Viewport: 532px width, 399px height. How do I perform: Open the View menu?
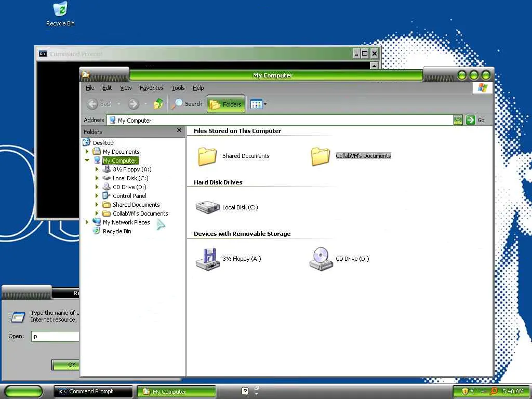pos(126,88)
